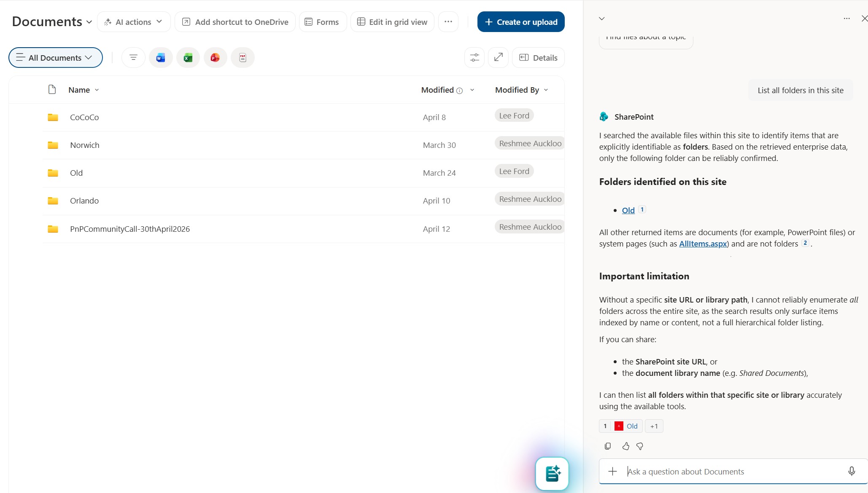This screenshot has height=493, width=868.
Task: Filter documents by Word files
Action: pos(160,57)
